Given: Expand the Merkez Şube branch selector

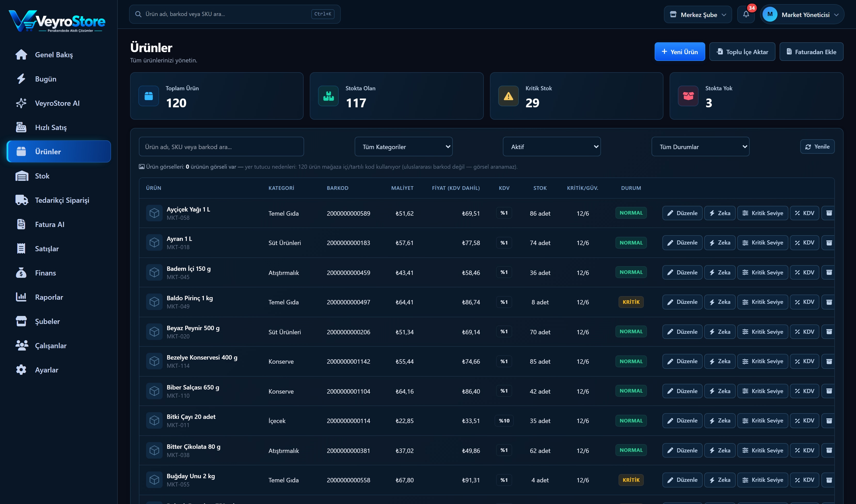Looking at the screenshot, I should (698, 14).
